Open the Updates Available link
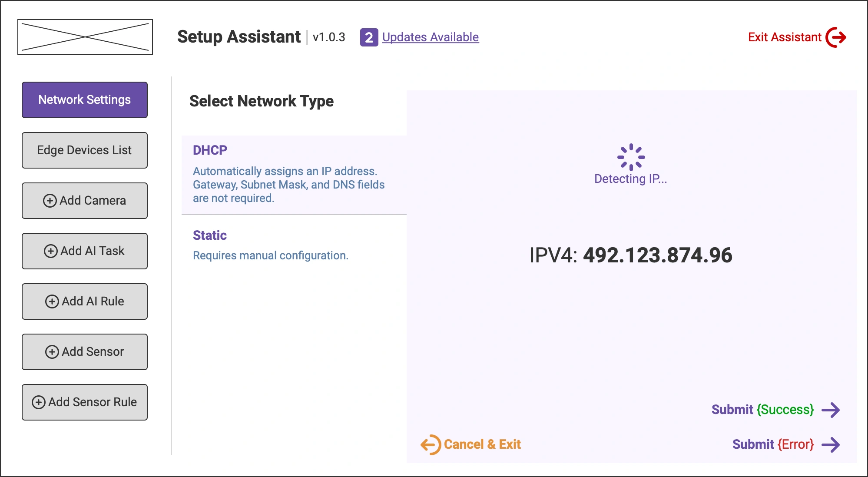868x477 pixels. pos(430,37)
